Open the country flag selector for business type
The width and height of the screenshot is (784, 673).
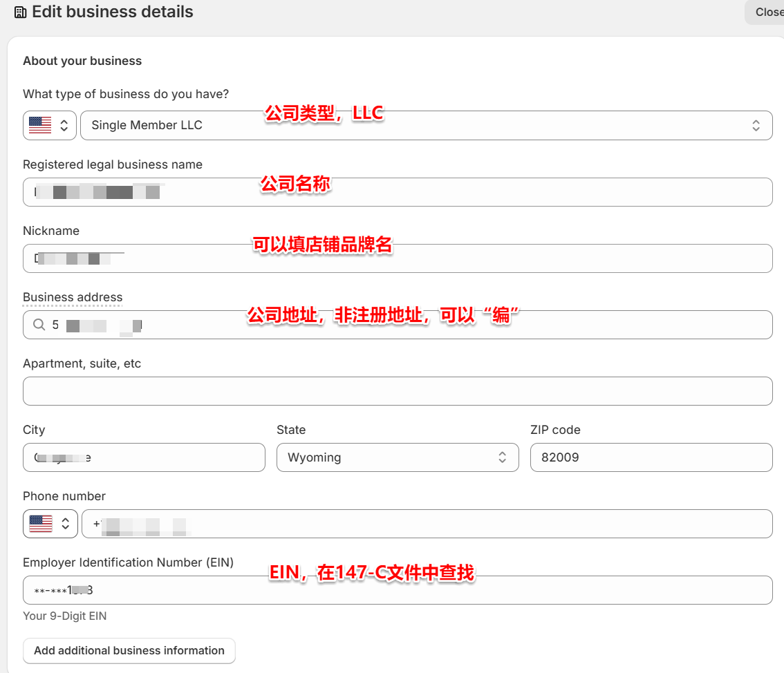(50, 125)
